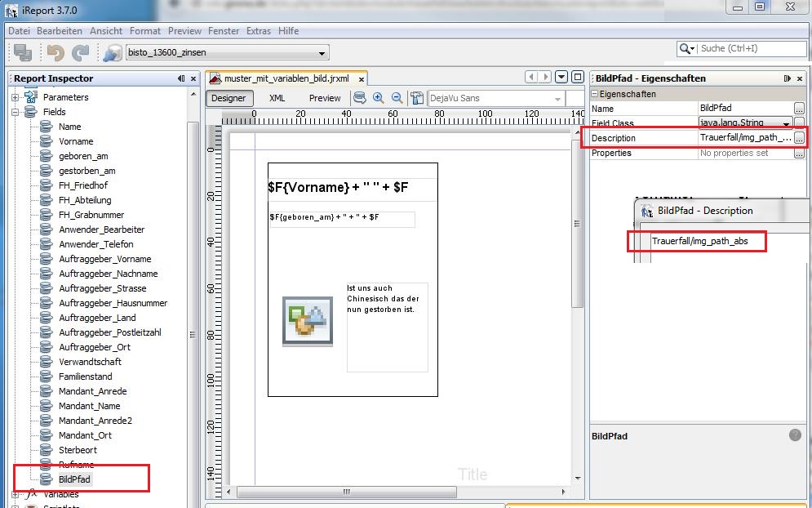Click the Suche search input field

tap(749, 49)
